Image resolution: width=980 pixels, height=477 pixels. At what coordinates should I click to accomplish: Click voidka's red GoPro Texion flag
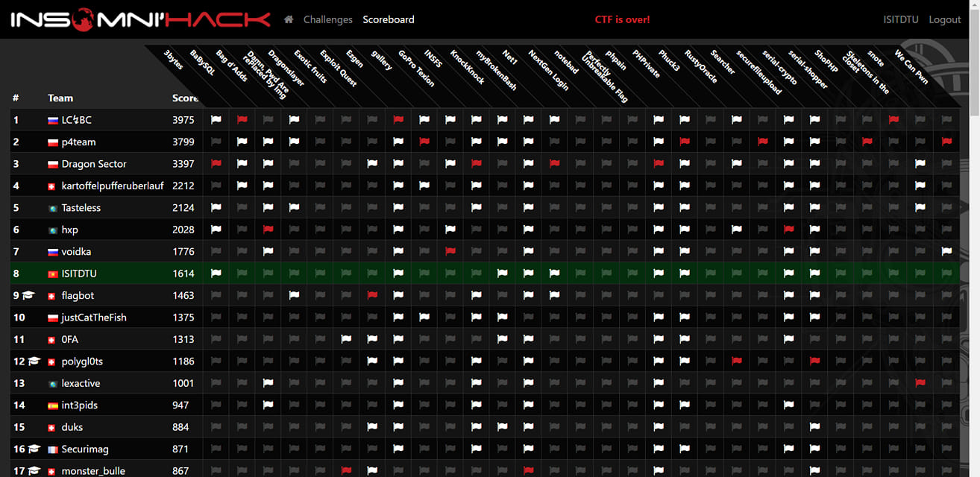pyautogui.click(x=450, y=251)
